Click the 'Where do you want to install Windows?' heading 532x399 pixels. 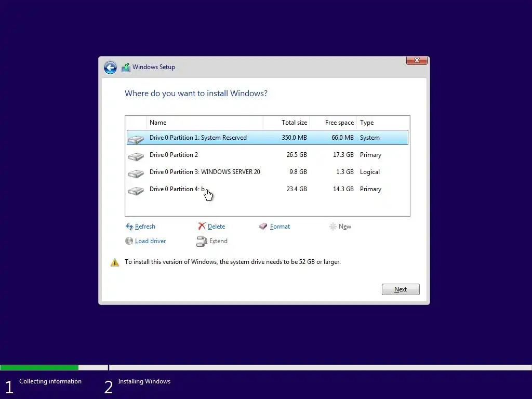click(196, 94)
